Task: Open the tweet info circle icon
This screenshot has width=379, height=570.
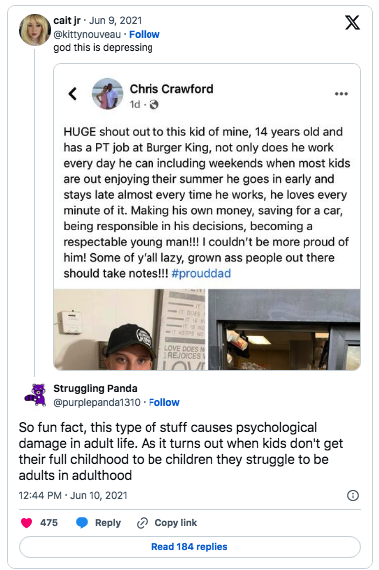Action: point(353,495)
